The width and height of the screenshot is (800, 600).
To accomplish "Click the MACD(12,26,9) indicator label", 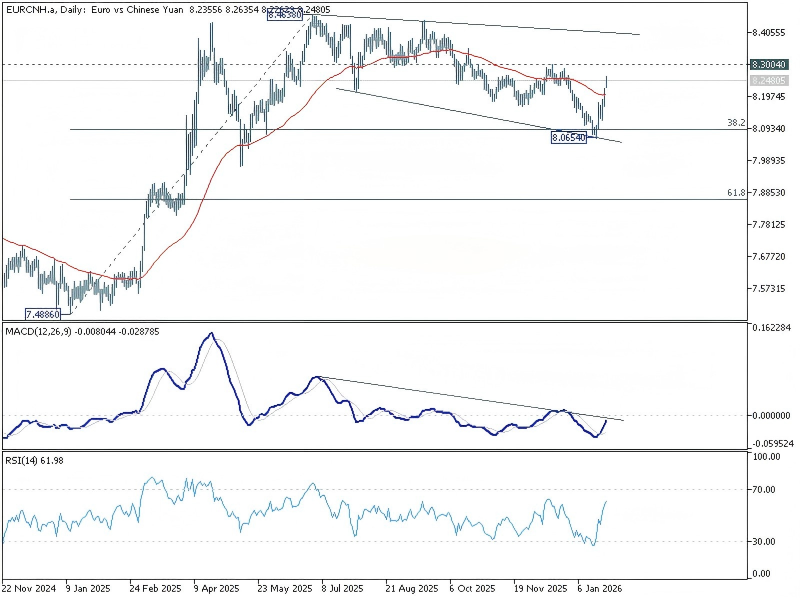I will (x=42, y=330).
